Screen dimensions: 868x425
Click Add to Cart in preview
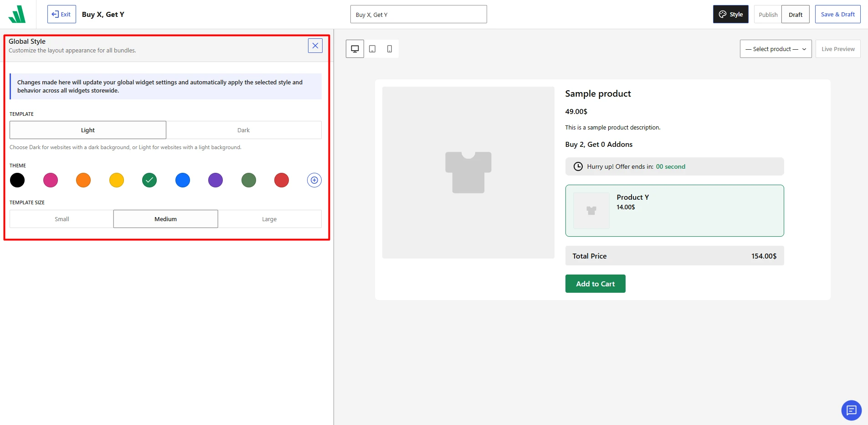(x=596, y=284)
